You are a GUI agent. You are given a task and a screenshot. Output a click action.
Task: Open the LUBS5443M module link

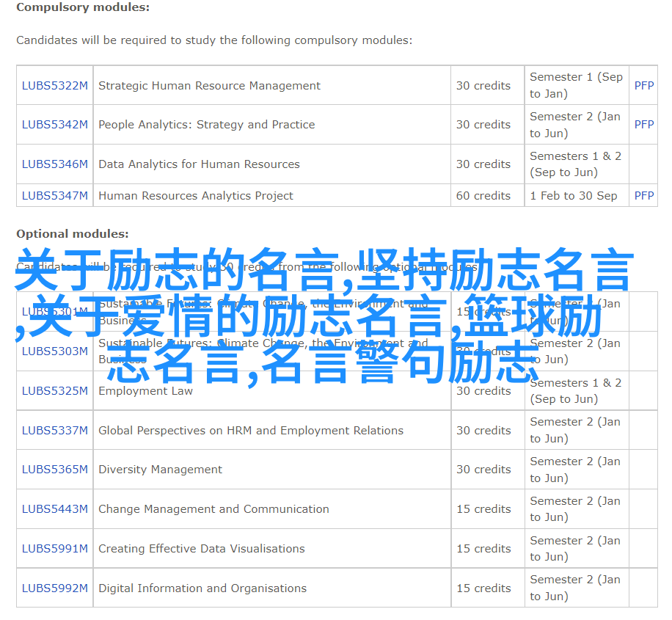tap(54, 509)
